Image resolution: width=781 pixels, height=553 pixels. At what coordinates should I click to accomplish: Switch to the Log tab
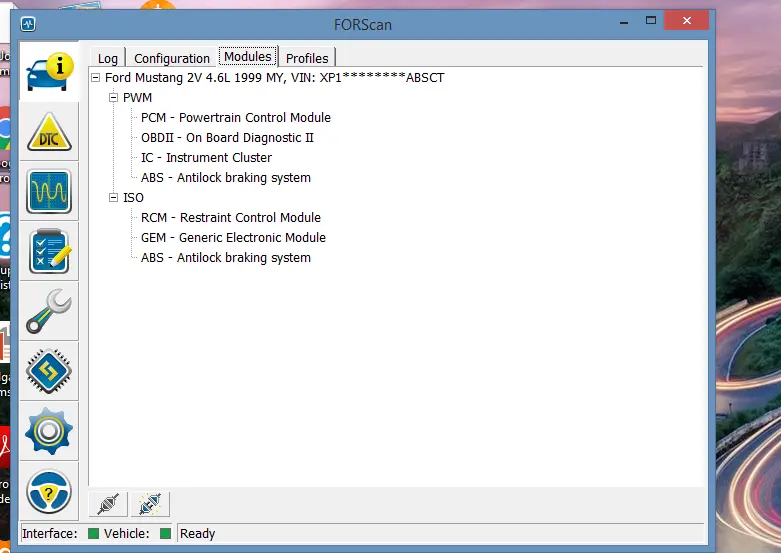tap(108, 58)
